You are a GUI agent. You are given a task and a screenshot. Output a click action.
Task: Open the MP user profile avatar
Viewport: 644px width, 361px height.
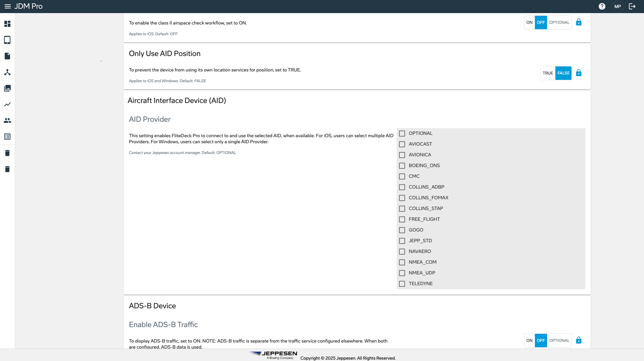tap(617, 6)
